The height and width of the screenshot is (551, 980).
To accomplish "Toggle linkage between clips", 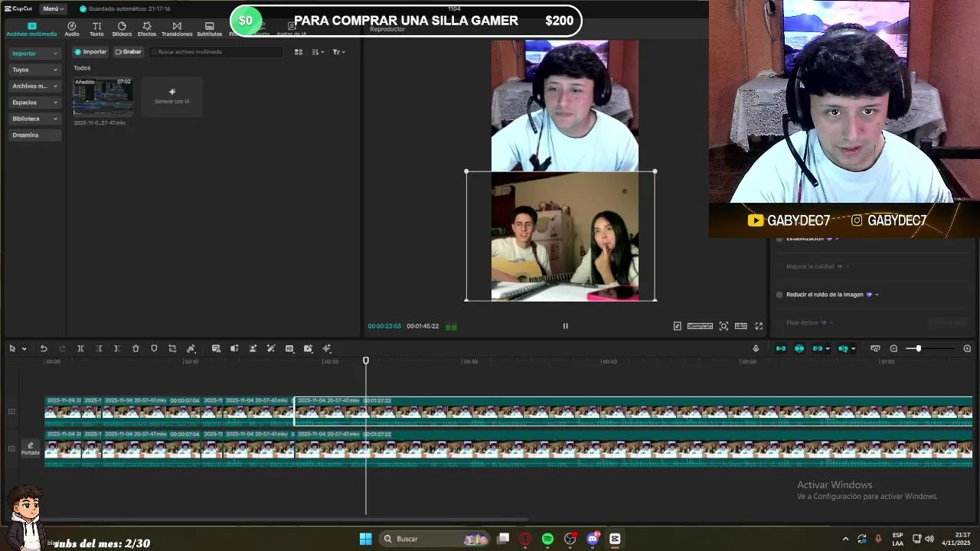I will pos(818,349).
